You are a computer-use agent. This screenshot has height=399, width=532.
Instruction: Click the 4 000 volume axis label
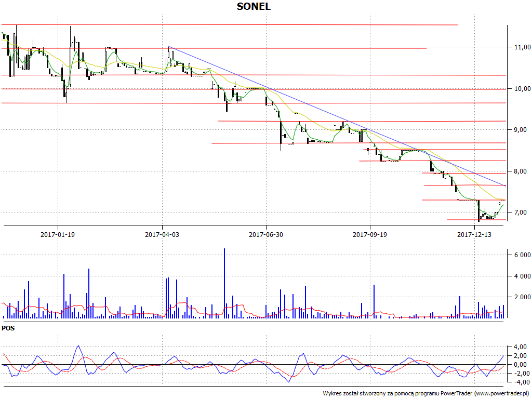(523, 276)
